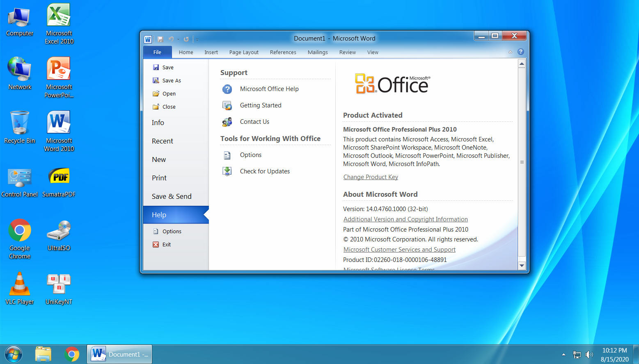Click the Change Product Key link
The width and height of the screenshot is (639, 364).
371,177
